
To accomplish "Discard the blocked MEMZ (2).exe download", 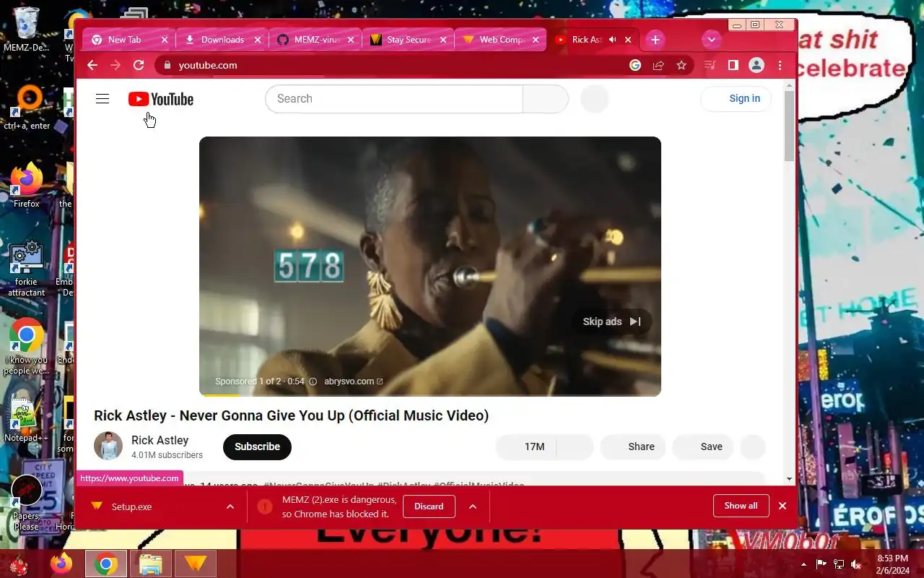I will point(429,506).
